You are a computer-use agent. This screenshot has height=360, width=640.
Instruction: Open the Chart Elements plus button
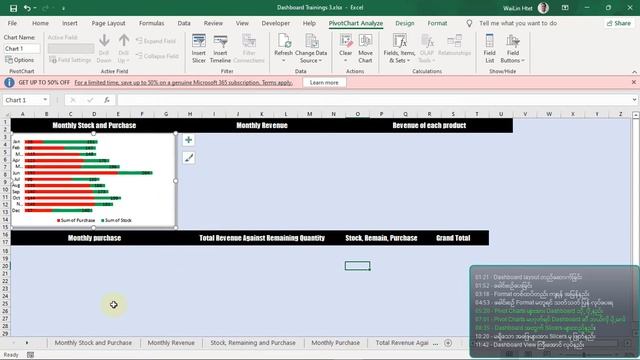(189, 140)
